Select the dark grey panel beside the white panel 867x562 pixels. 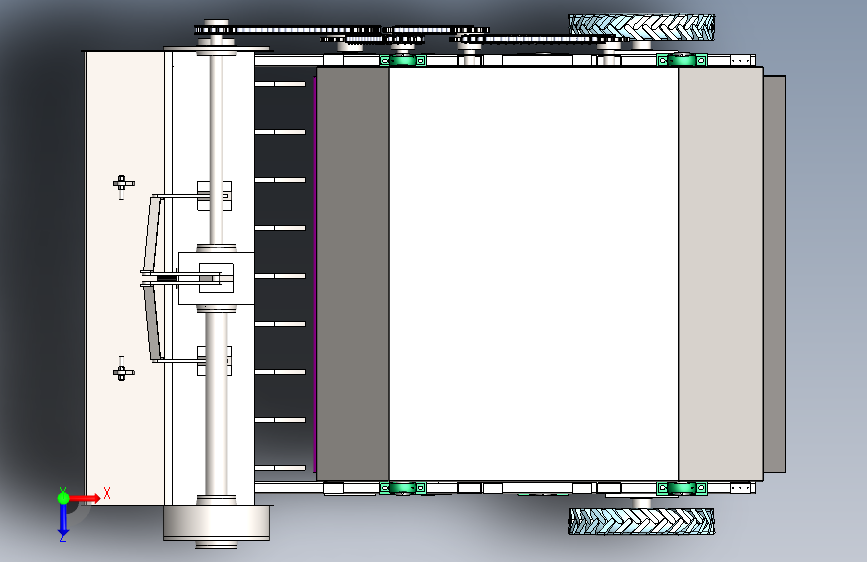352,274
